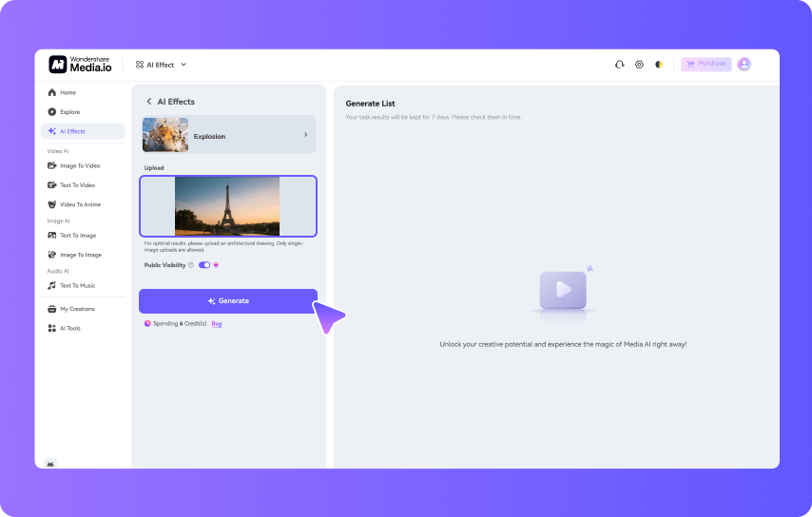Screen dimensions: 812x517
Task: Click the 'Image AI' section label
Action: tap(59, 221)
